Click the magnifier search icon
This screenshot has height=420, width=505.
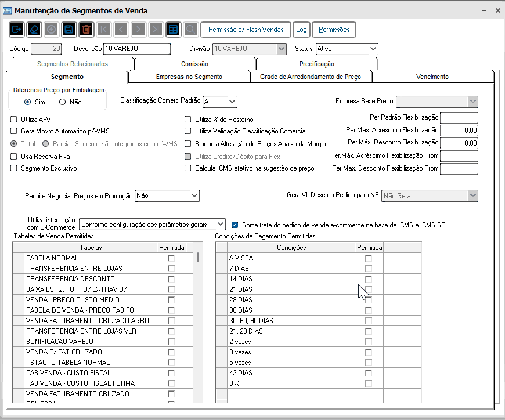click(x=190, y=30)
